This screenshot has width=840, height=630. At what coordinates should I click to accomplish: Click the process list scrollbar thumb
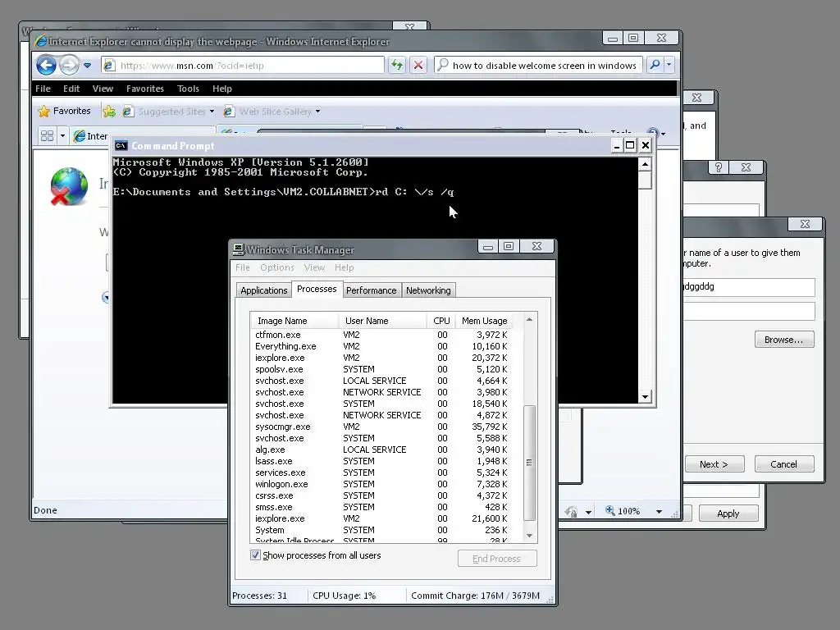point(529,463)
